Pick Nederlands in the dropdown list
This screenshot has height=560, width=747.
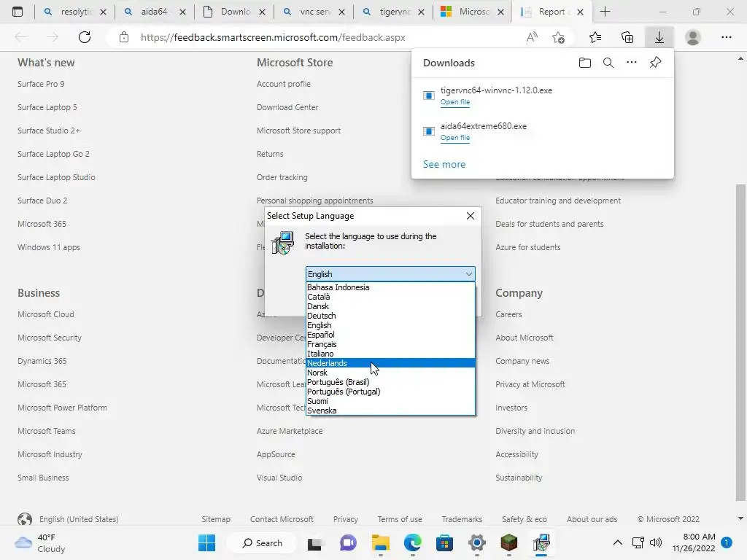point(390,363)
